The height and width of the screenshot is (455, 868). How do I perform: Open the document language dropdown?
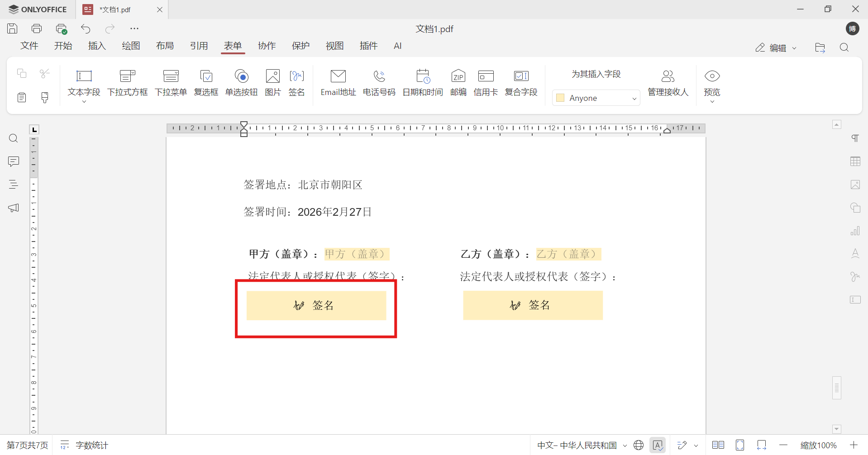tap(580, 445)
